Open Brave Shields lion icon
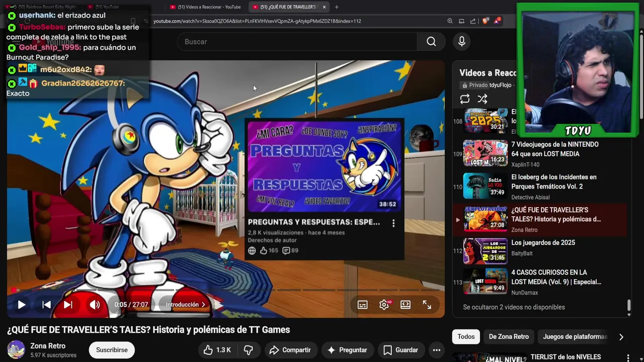Viewport: 644px width, 362px height. tap(485, 21)
